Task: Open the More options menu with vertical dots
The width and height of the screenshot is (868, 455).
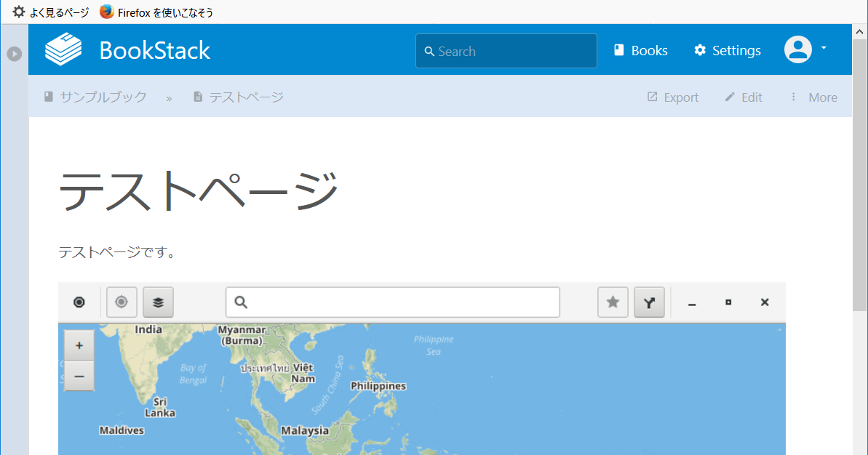Action: coord(813,96)
